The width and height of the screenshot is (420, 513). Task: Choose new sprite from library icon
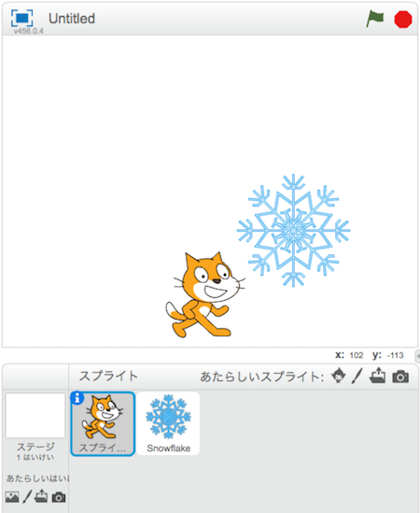pyautogui.click(x=338, y=376)
